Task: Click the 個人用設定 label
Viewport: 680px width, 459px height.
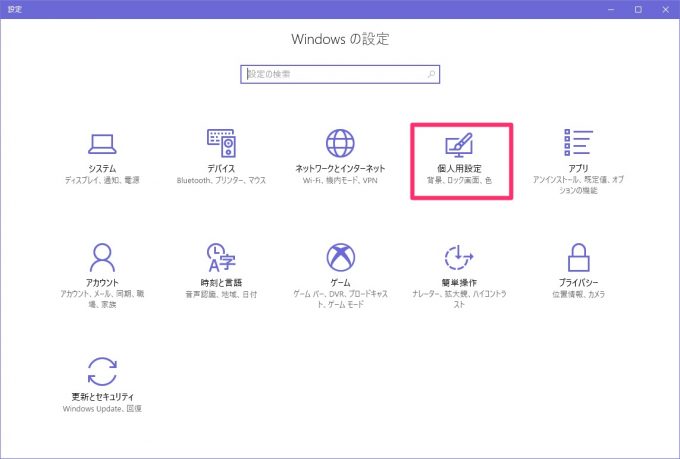Action: pos(459,168)
